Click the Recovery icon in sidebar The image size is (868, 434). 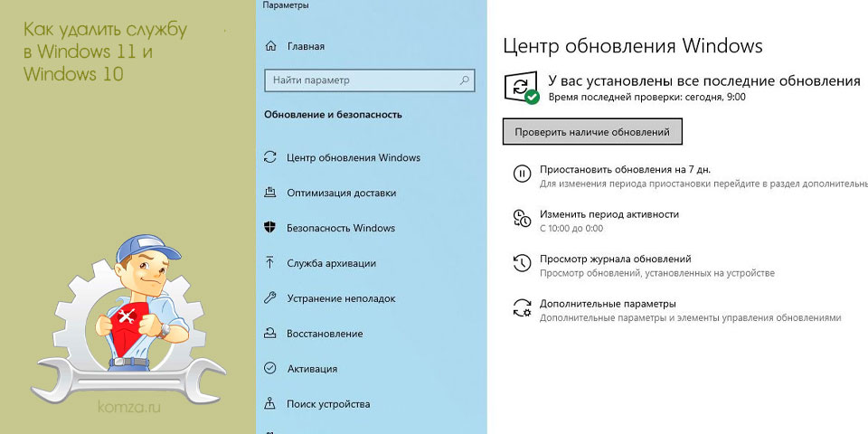pyautogui.click(x=270, y=334)
